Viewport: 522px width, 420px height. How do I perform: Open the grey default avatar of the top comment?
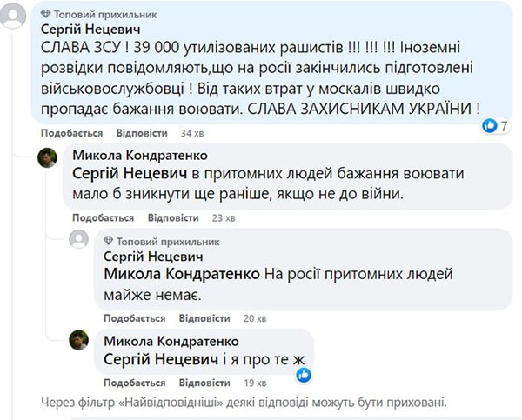[x=14, y=16]
